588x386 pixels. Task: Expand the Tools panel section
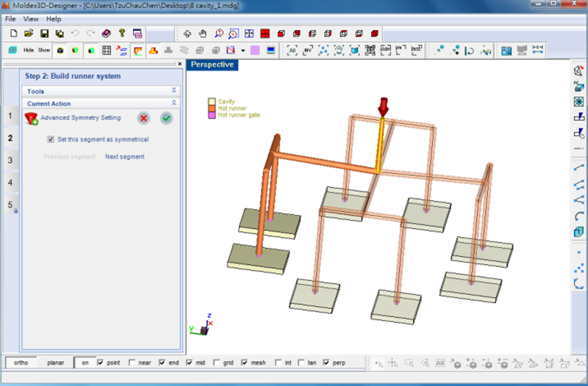(101, 91)
